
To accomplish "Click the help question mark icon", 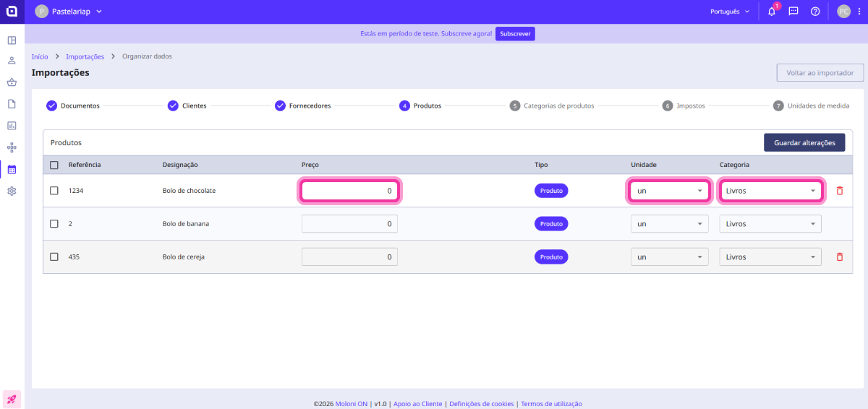I will click(x=815, y=12).
